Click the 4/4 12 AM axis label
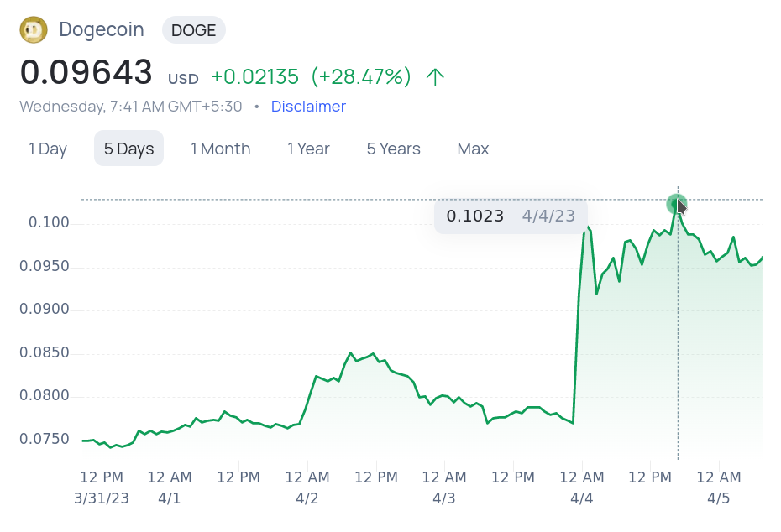The image size is (781, 532). click(x=582, y=488)
